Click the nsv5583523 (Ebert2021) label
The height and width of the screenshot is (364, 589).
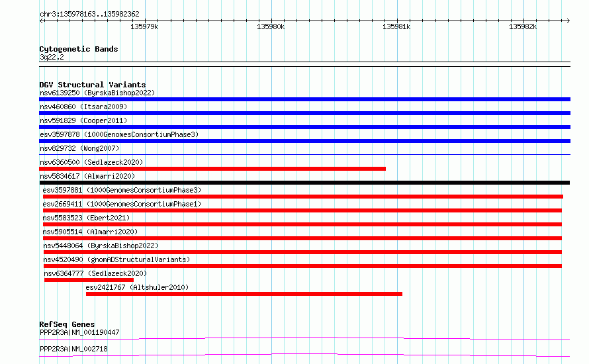86,218
